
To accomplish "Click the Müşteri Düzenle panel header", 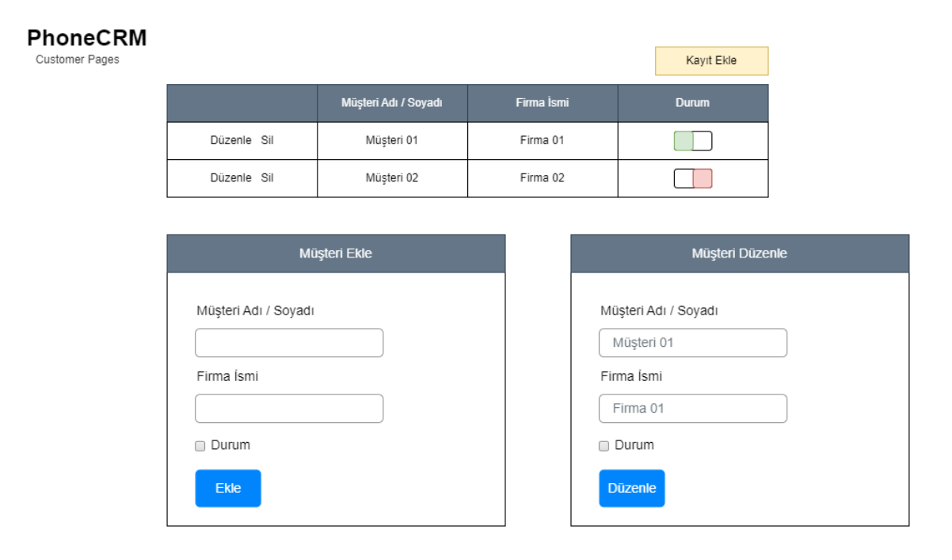I will pos(740,253).
